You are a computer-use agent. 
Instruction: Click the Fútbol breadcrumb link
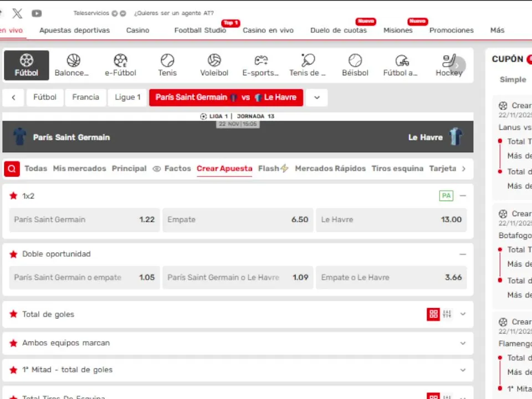click(x=45, y=98)
